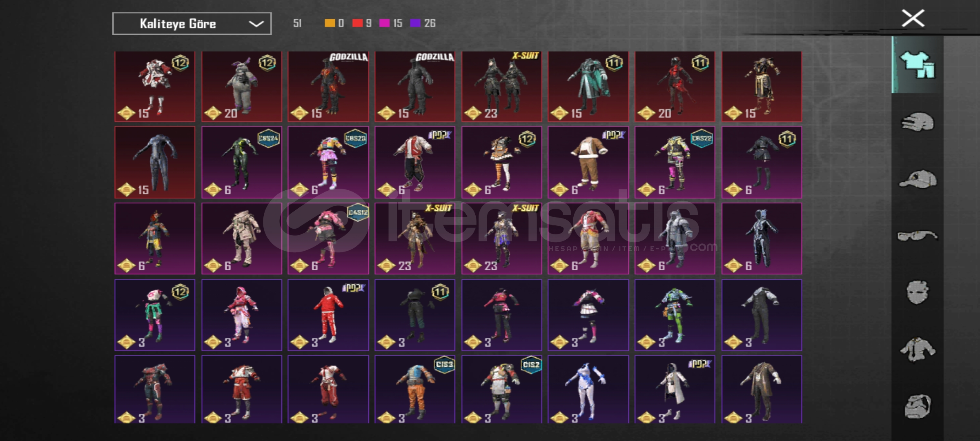Open the outfits clothing category icon

tap(917, 65)
